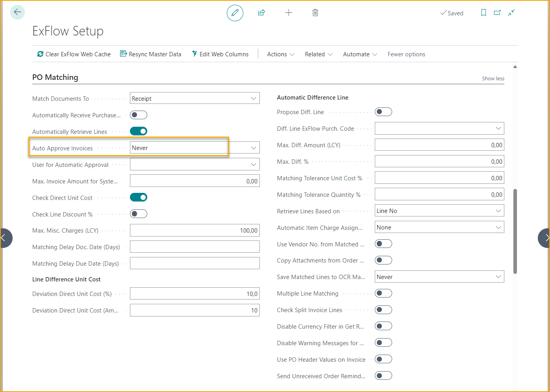Toggle Copy Attachments from Order switch
550x392 pixels.
coord(383,260)
